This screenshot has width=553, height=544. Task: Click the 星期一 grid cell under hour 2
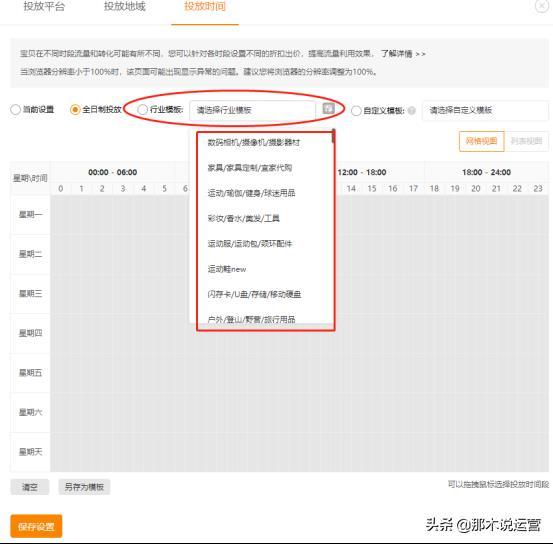click(x=102, y=214)
